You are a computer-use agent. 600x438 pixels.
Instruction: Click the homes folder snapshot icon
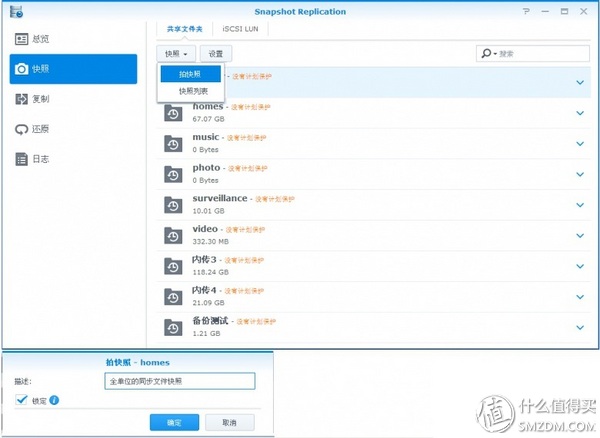(x=173, y=113)
